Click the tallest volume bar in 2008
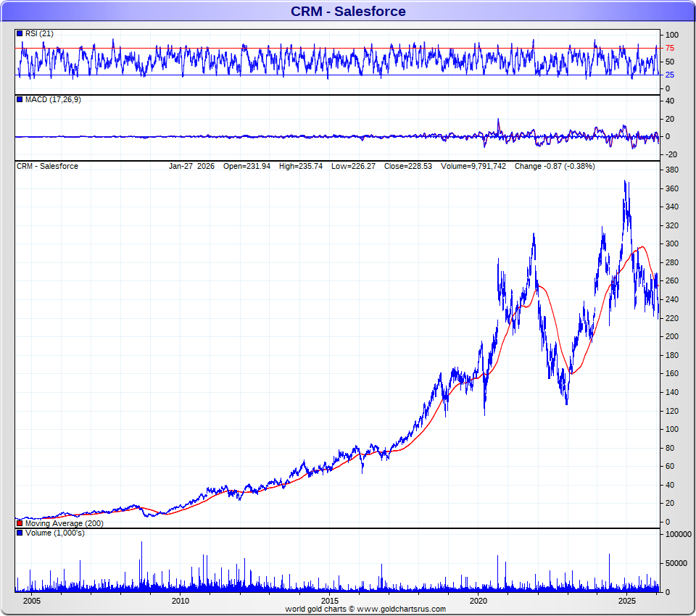696x616 pixels. click(x=141, y=566)
